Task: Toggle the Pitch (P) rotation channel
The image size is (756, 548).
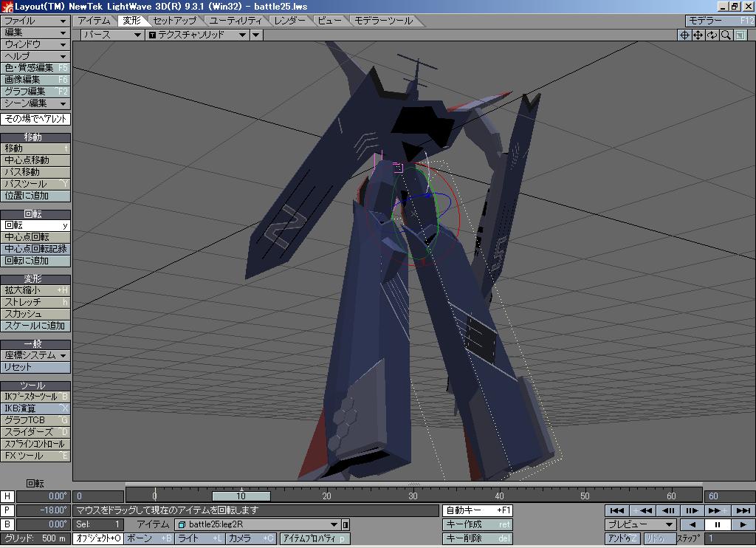Action: click(7, 510)
